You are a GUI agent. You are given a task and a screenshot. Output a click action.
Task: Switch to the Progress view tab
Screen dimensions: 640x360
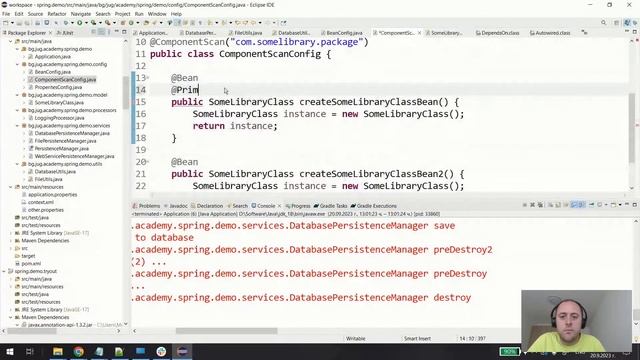(x=298, y=206)
